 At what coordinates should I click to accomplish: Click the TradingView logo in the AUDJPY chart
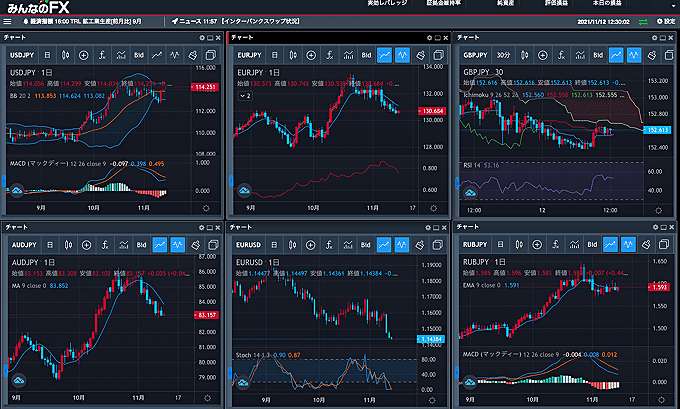point(18,380)
